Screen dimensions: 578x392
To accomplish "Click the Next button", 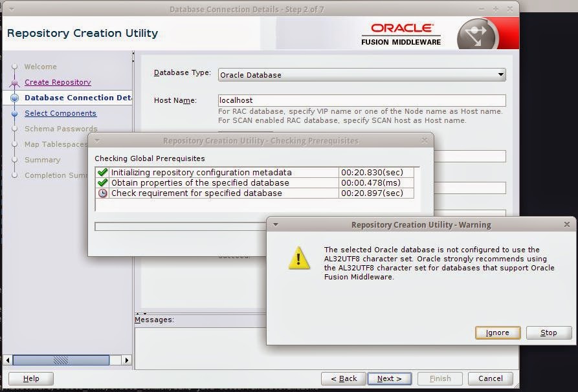I will [390, 378].
